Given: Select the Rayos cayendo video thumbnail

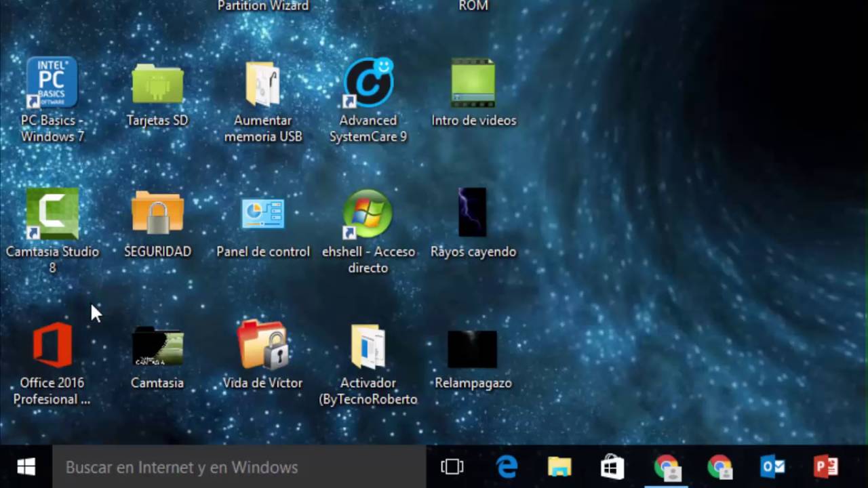Looking at the screenshot, I should click(x=473, y=212).
